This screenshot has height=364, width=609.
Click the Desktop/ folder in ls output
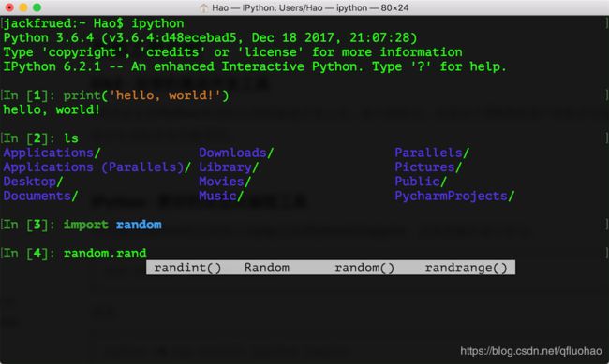[33, 182]
